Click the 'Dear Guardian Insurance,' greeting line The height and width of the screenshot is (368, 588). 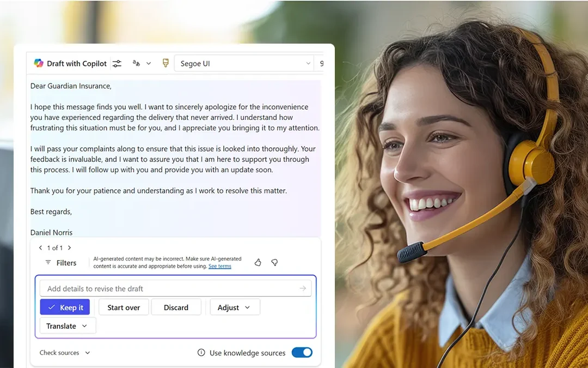click(x=71, y=86)
